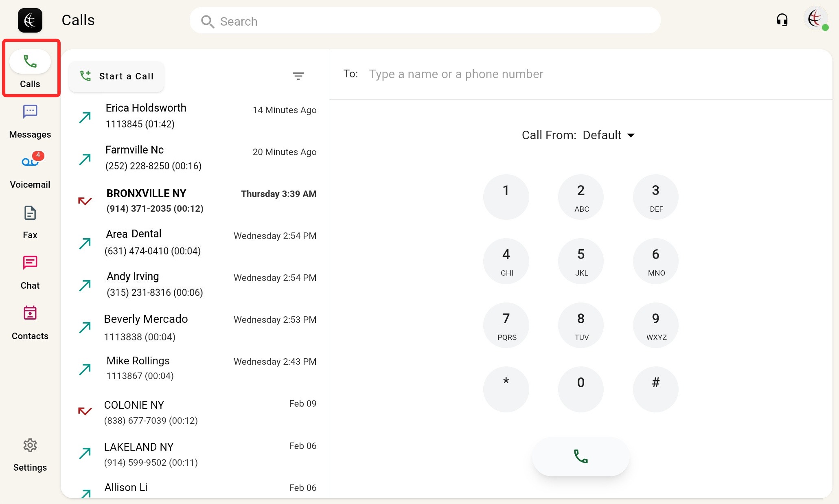Screen dimensions: 839x504
Task: Click the headset icon in header
Action: point(782,20)
